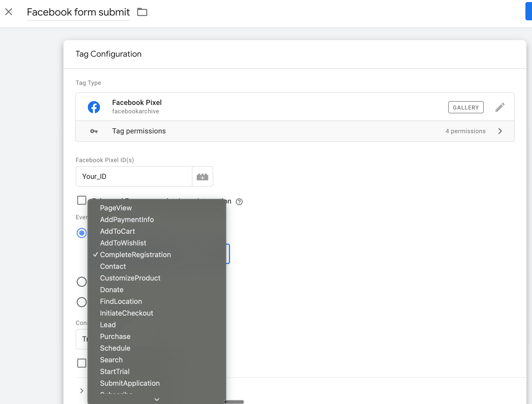Choose Schedule from the dropdown
This screenshot has height=404, width=532.
point(157,348)
